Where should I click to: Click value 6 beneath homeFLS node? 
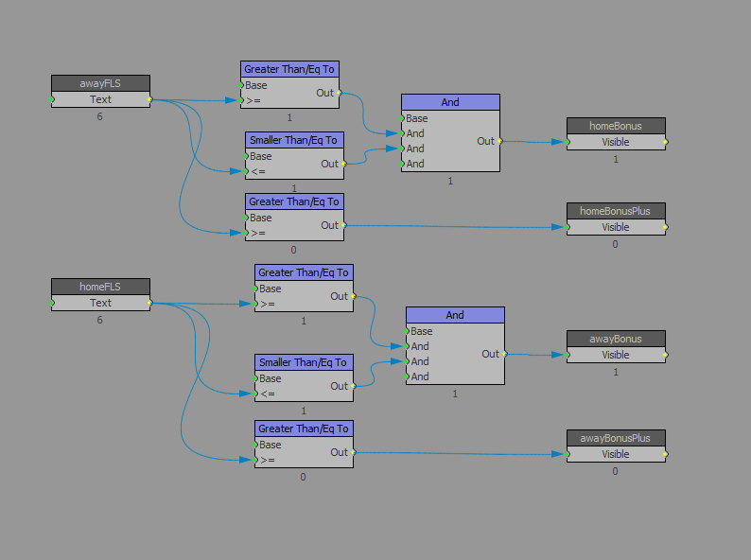99,320
